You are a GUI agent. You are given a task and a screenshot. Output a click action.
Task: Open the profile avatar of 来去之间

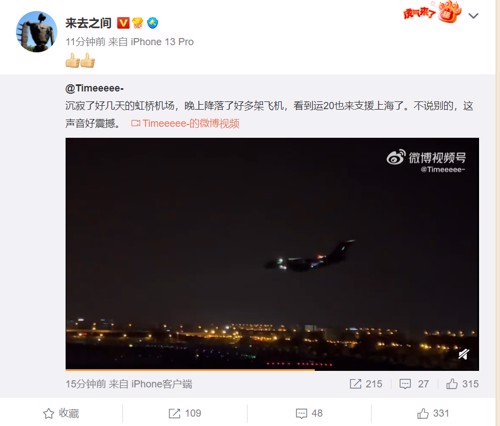[x=37, y=32]
